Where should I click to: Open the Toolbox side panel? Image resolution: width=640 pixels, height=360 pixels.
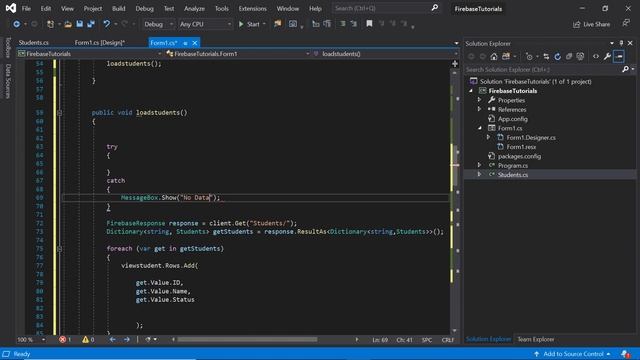(x=7, y=48)
